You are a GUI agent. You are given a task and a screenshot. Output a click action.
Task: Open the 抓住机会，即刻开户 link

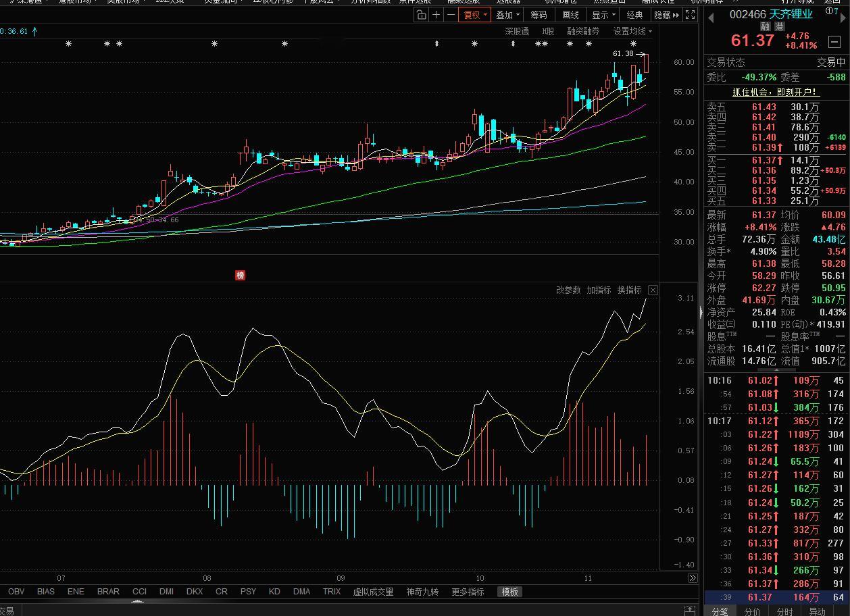click(775, 92)
